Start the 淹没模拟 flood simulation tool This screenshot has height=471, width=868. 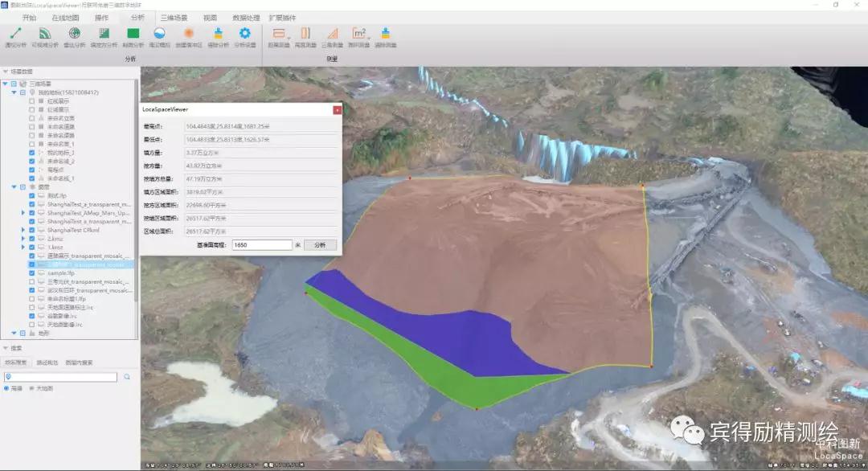160,34
